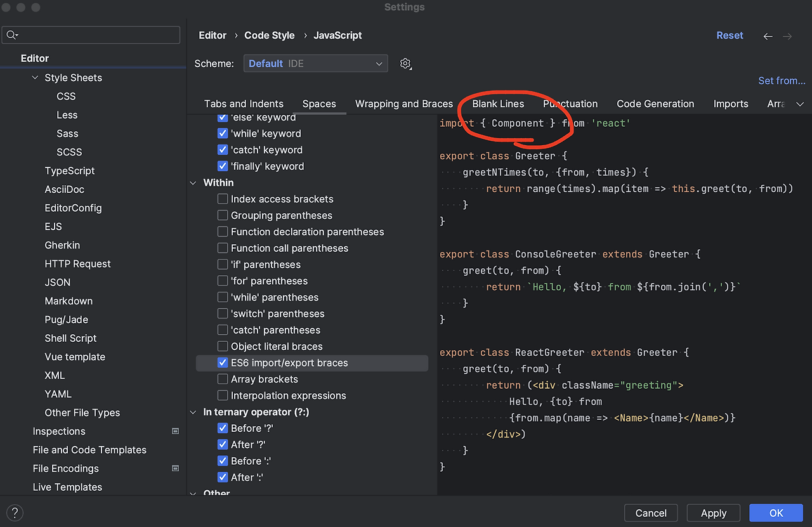
Task: Click the small icon beside File Encodings
Action: [175, 468]
